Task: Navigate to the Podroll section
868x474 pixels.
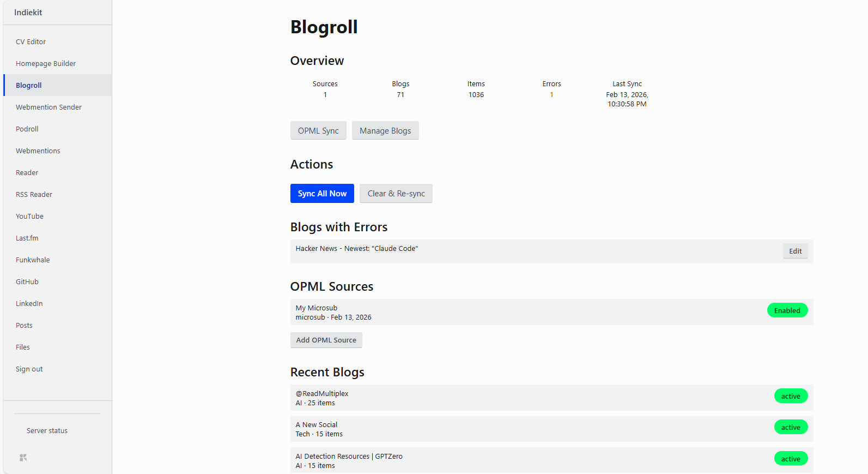Action: point(27,129)
